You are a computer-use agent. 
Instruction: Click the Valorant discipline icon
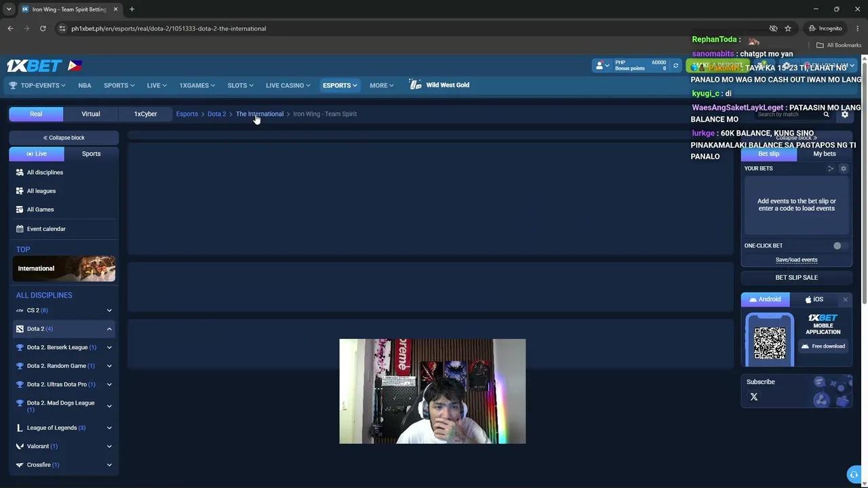pos(20,447)
